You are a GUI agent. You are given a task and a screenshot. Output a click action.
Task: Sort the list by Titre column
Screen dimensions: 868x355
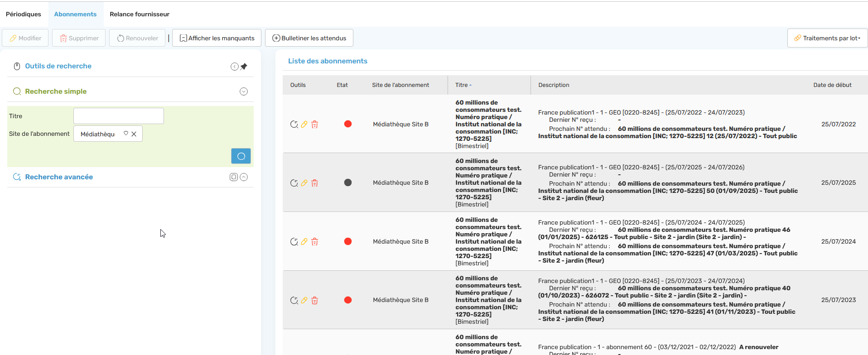point(463,85)
